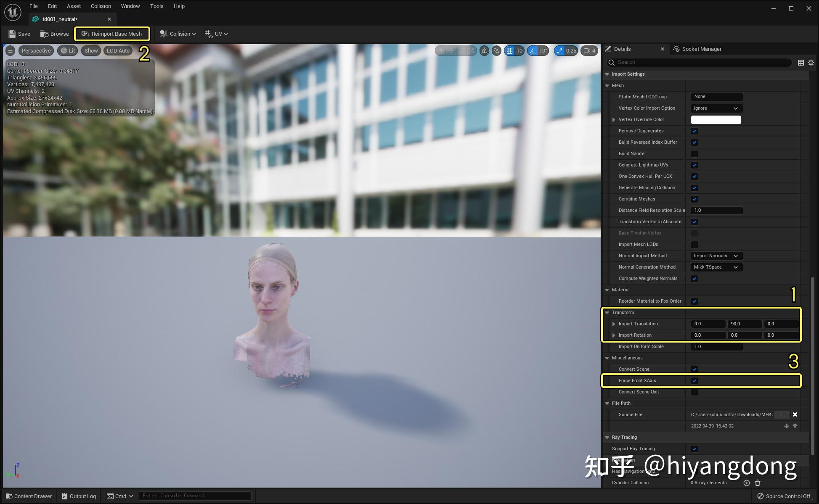Toggle scale snapping icon
The width and height of the screenshot is (819, 504).
click(x=559, y=51)
